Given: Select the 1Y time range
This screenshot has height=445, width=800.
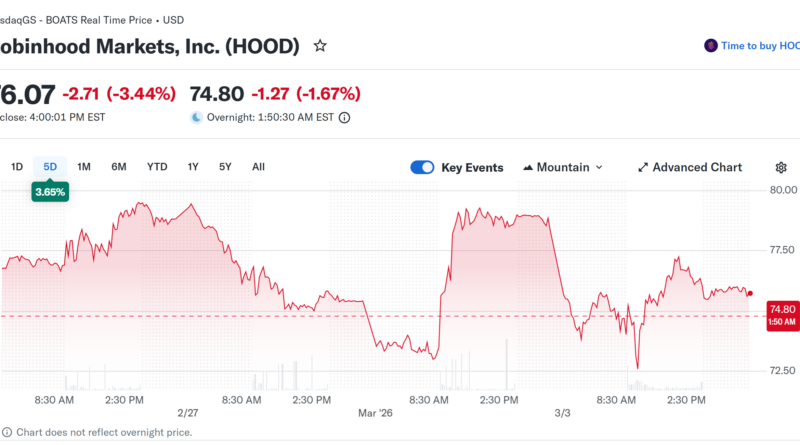Looking at the screenshot, I should tap(193, 167).
